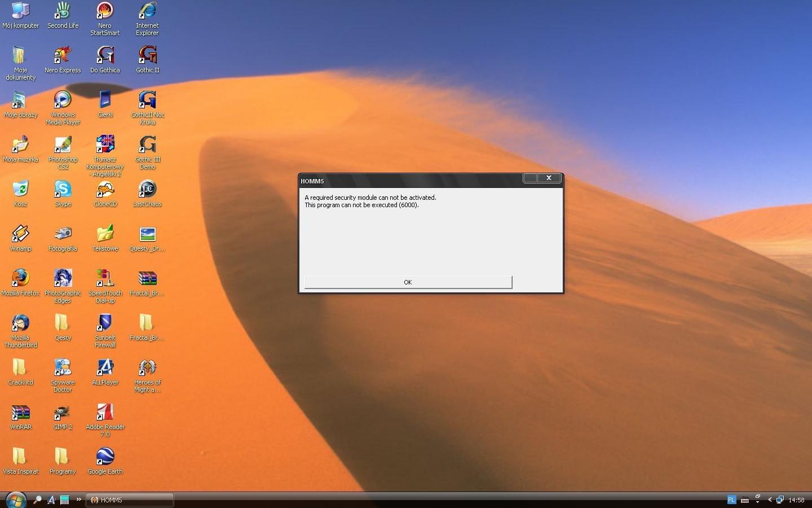The width and height of the screenshot is (812, 508).
Task: Open the Start menu orb
Action: 15,500
